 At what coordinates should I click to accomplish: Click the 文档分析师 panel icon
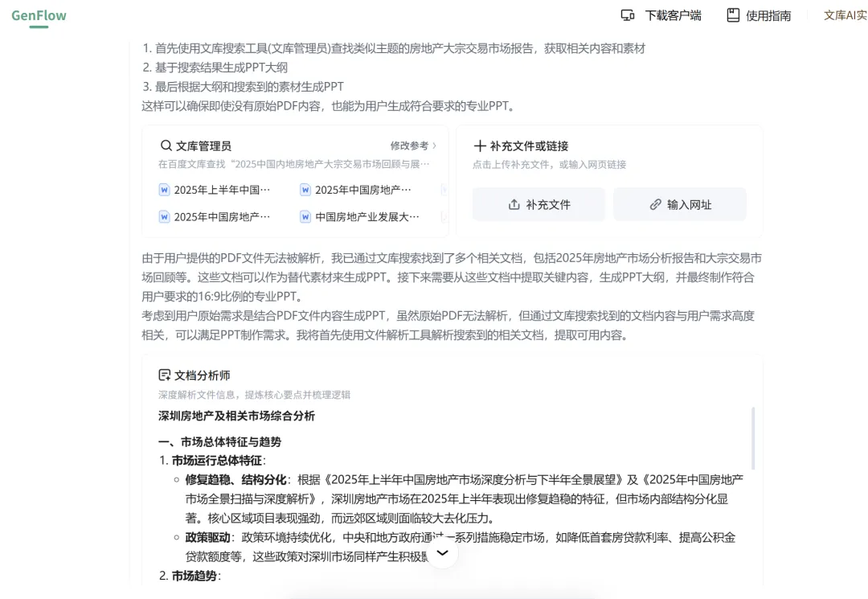pyautogui.click(x=165, y=375)
